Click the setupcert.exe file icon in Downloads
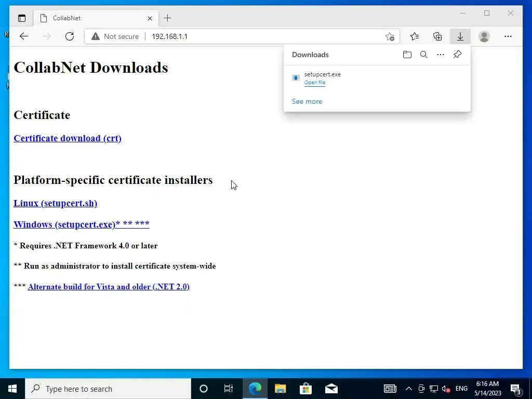 [x=296, y=78]
